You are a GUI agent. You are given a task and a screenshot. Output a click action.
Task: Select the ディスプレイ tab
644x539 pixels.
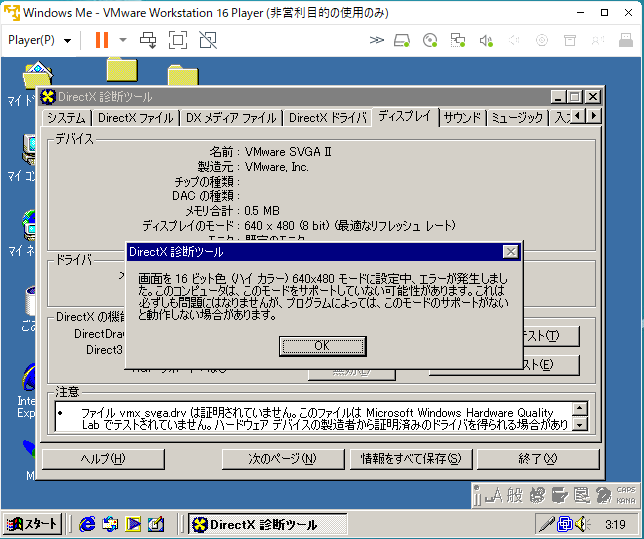(405, 116)
